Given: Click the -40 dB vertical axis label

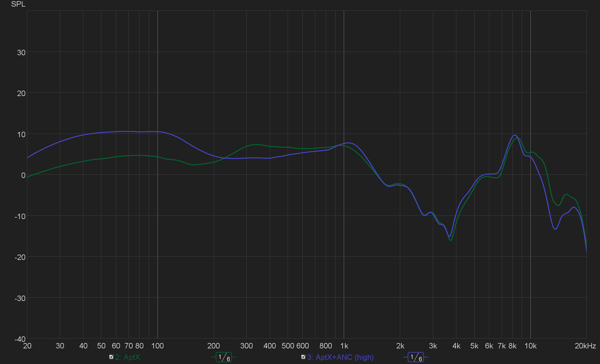Looking at the screenshot, I should [x=20, y=339].
